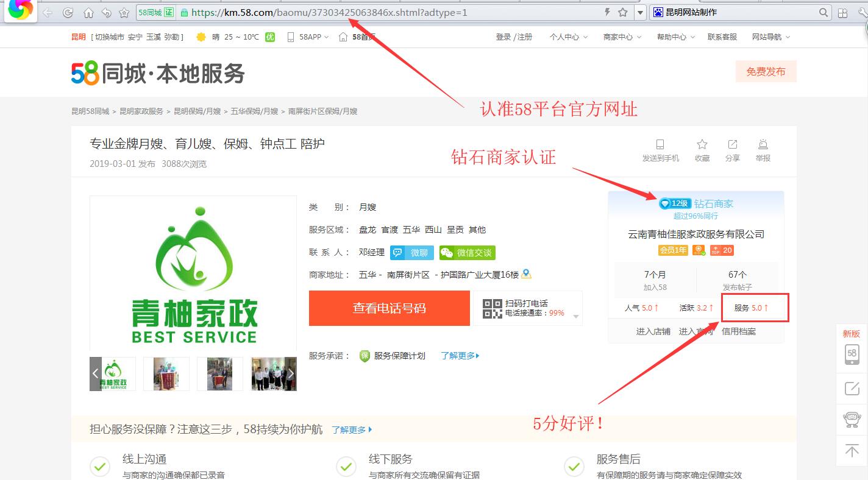The height and width of the screenshot is (480, 868).
Task: Click the browser back arrow
Action: pyautogui.click(x=47, y=12)
